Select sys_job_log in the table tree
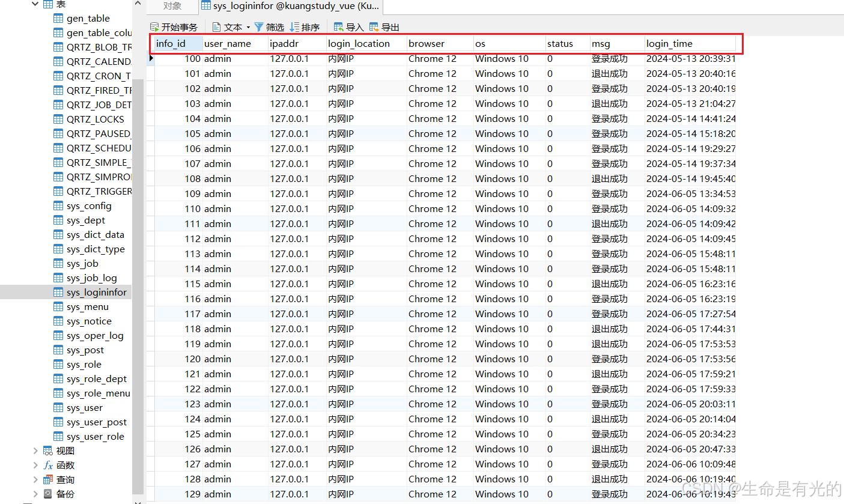This screenshot has height=504, width=844. tap(92, 278)
